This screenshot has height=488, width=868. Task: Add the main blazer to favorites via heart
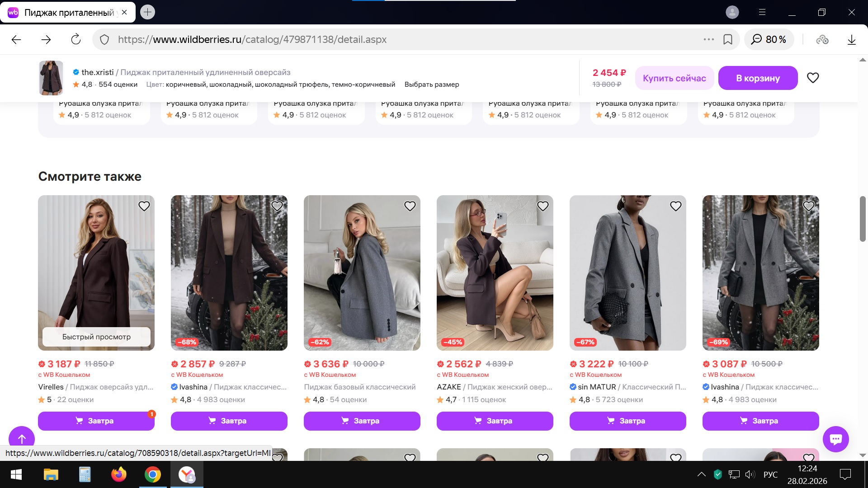(813, 78)
